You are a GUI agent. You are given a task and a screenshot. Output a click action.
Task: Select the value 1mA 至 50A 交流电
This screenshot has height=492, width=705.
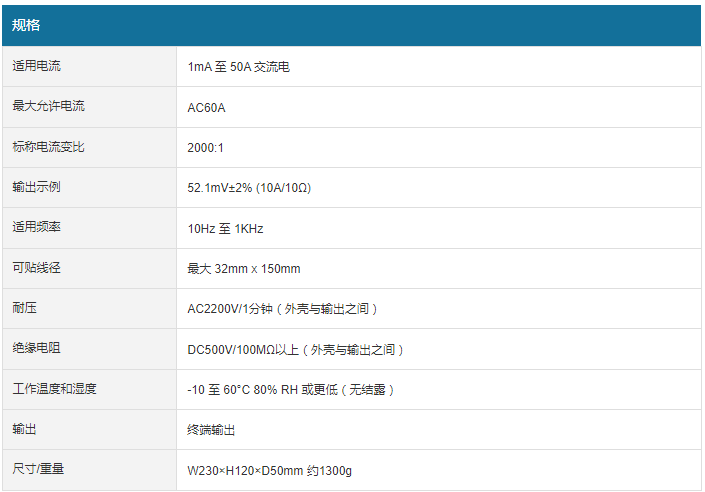click(x=239, y=67)
